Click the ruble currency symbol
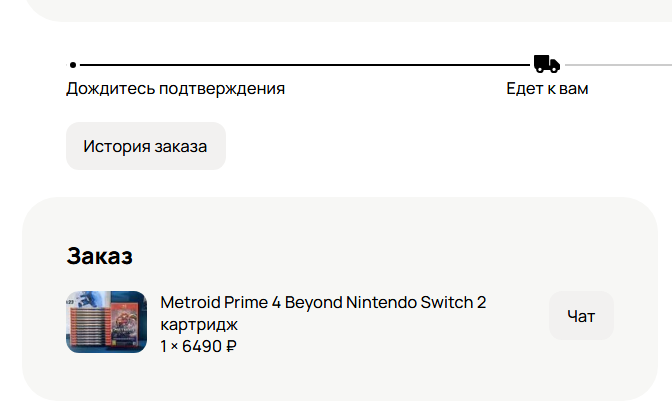The width and height of the screenshot is (672, 407). [x=231, y=346]
